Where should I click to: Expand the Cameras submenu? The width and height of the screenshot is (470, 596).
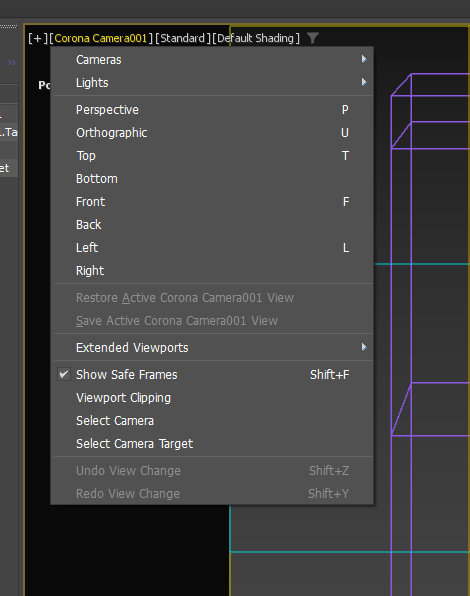coord(213,60)
